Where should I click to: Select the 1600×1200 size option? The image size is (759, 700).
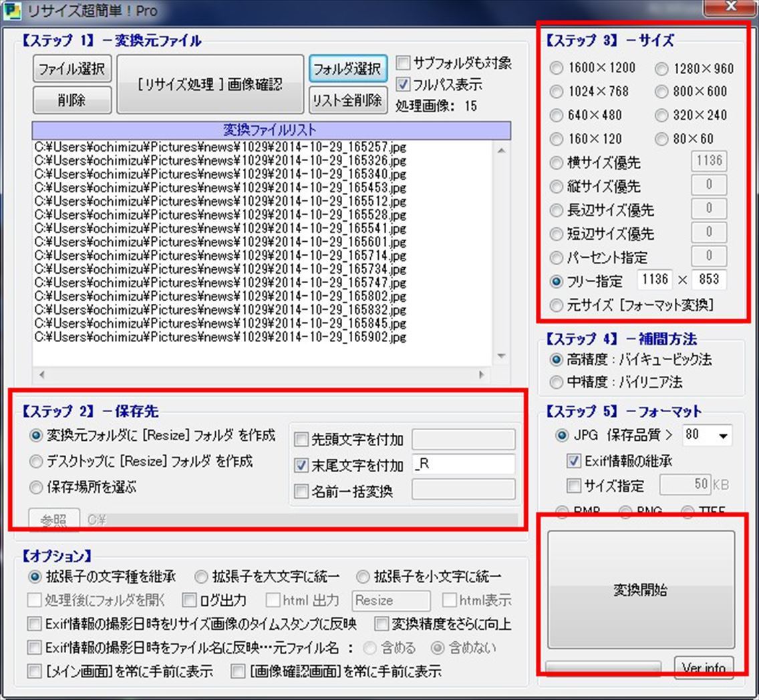click(557, 68)
